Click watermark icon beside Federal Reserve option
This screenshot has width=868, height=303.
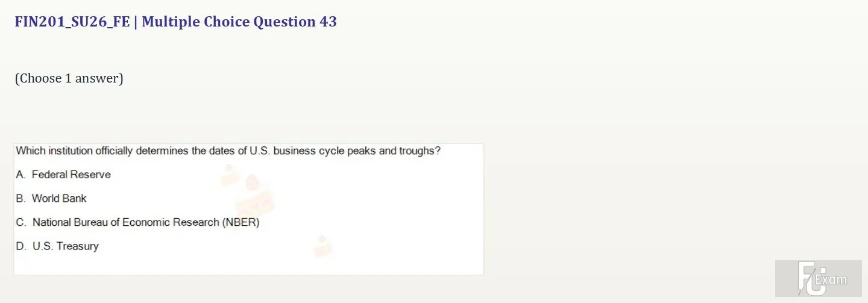click(228, 175)
